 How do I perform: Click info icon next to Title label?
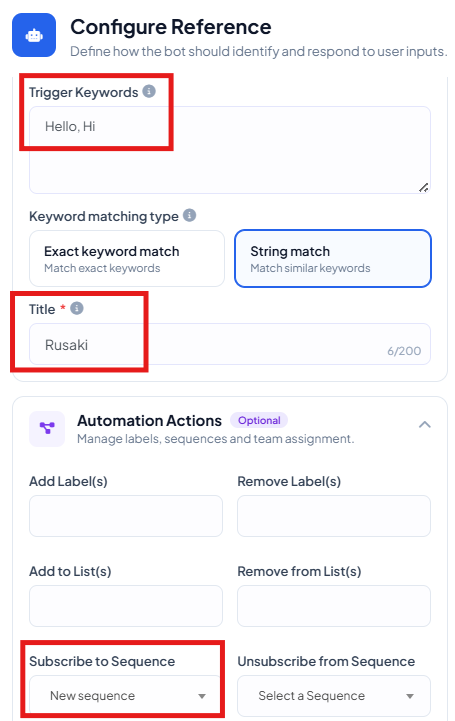[77, 308]
